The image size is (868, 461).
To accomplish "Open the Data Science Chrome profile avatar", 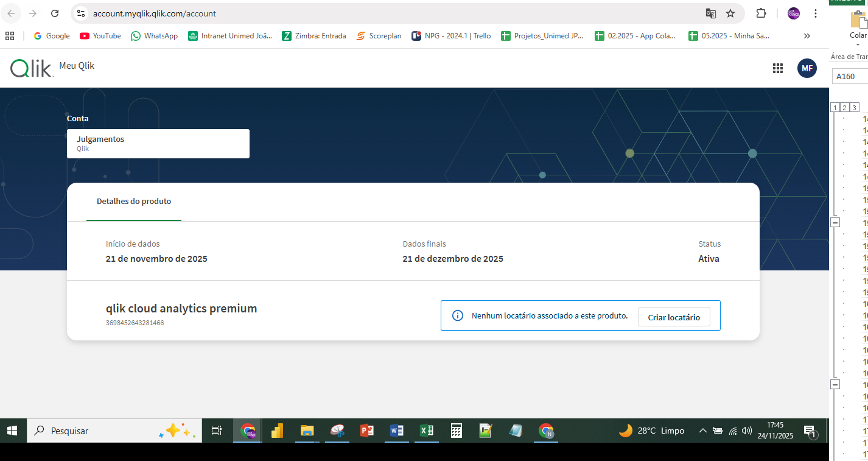I will coord(794,13).
